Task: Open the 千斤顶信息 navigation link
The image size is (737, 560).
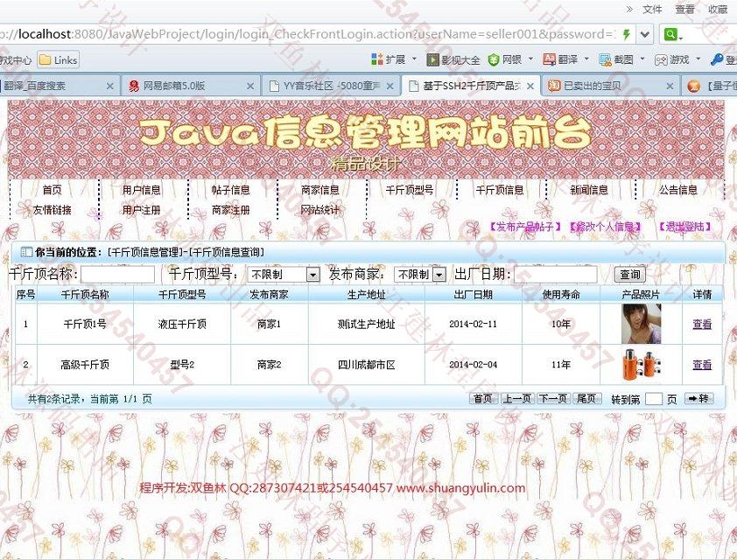Action: 500,190
